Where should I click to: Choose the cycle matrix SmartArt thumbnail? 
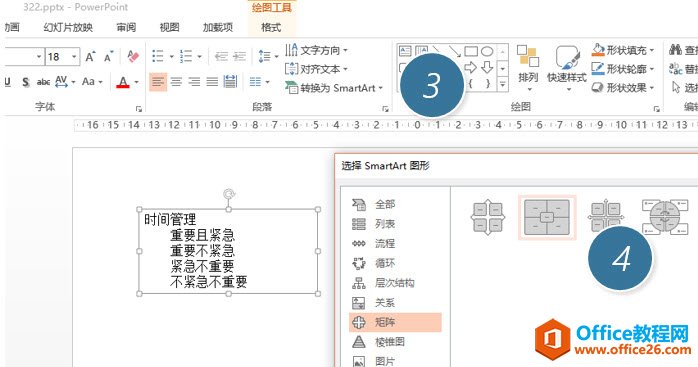click(665, 217)
